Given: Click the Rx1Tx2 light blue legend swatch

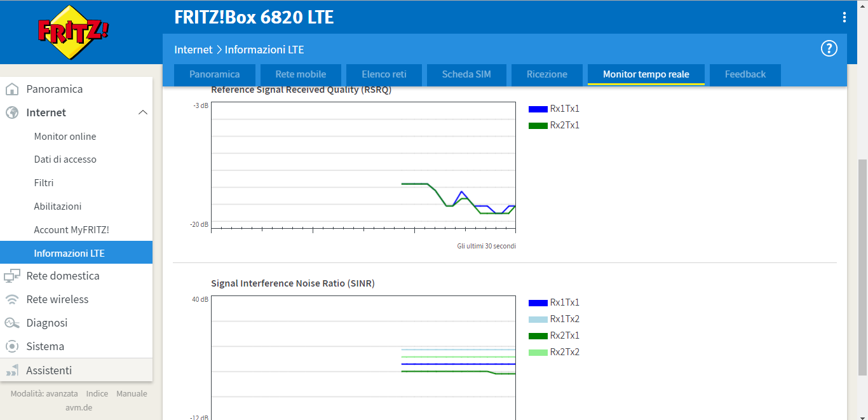Looking at the screenshot, I should pyautogui.click(x=538, y=319).
